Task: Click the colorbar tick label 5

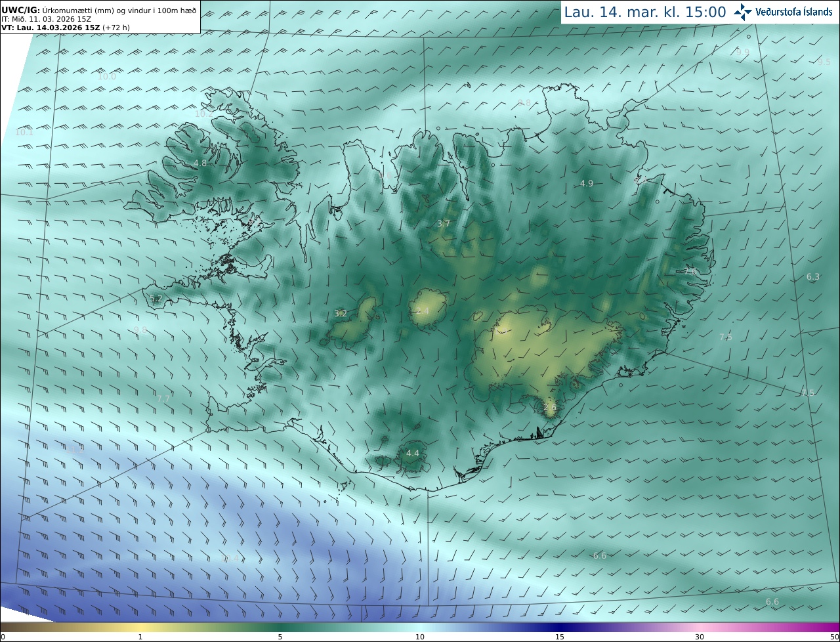Action: pyautogui.click(x=280, y=637)
